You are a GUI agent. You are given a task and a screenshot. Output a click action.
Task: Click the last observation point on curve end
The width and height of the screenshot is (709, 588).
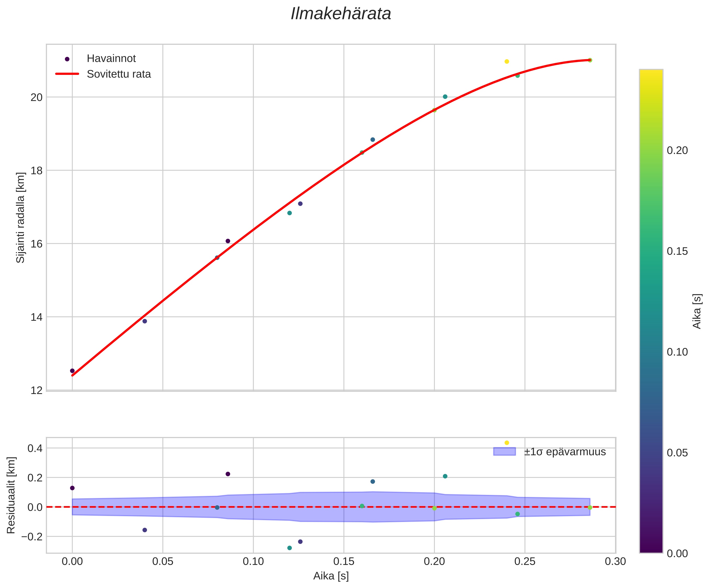pos(590,60)
